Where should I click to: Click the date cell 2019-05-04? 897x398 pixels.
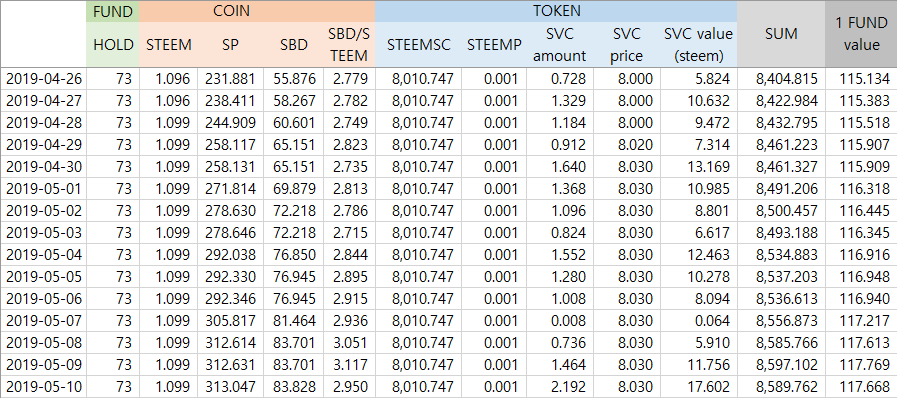tap(43, 254)
